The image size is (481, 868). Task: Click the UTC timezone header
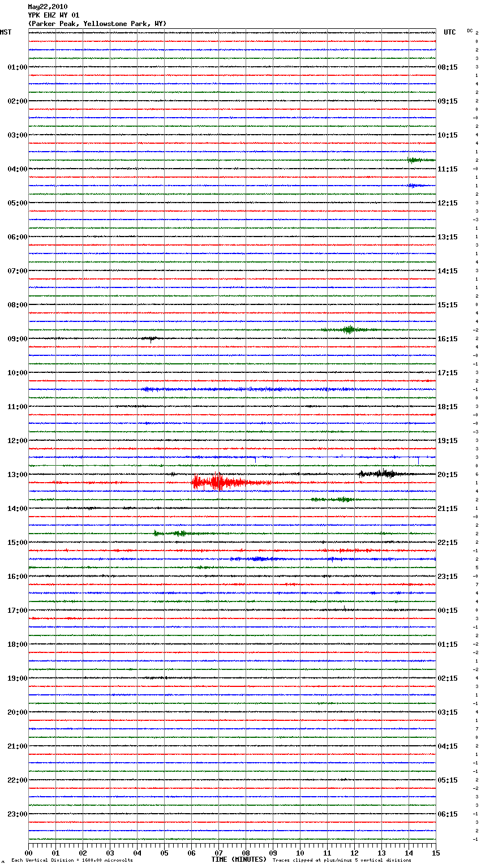(450, 32)
